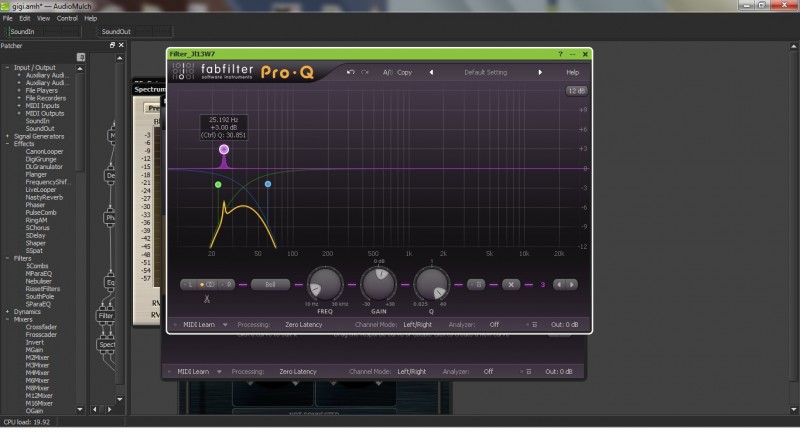Click the FREQ knob
The width and height of the screenshot is (800, 432).
click(x=325, y=284)
